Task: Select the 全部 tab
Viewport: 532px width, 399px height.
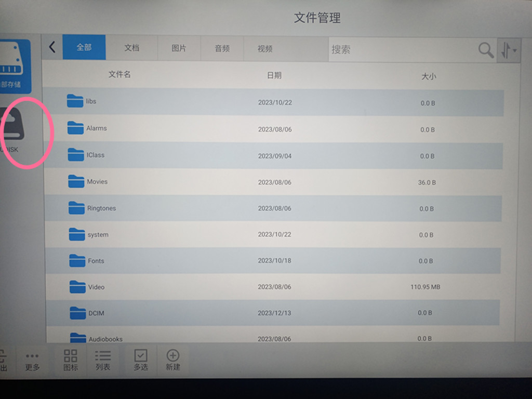Action: 84,47
